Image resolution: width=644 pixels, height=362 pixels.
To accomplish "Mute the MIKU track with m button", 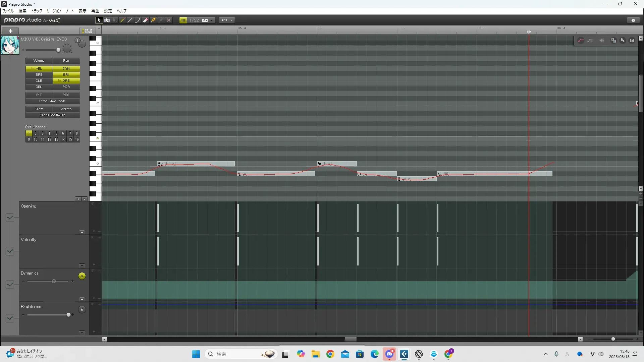I will [82, 44].
